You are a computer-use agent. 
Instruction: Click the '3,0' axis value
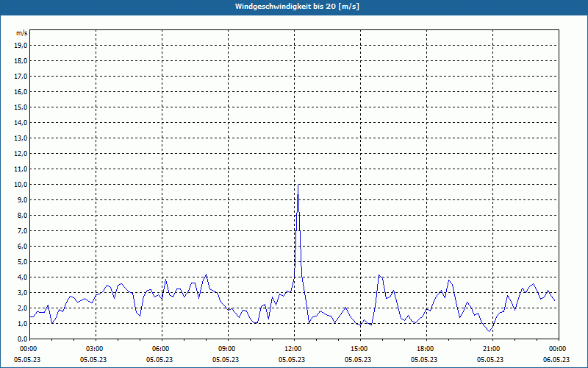[22, 292]
